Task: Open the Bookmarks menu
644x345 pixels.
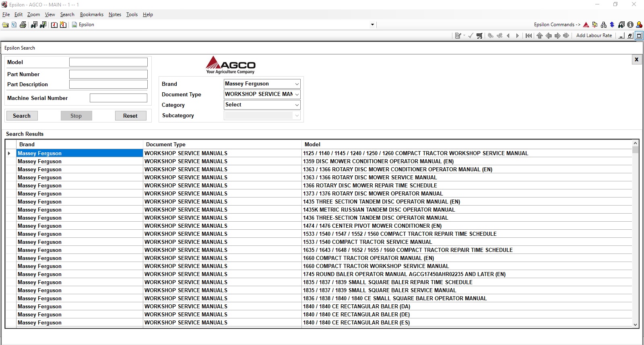Action: tap(92, 15)
